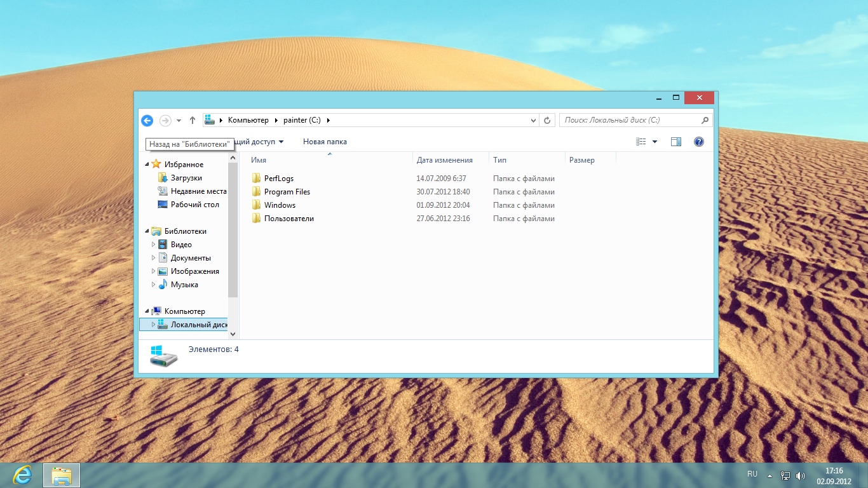Open the Windows folder

280,205
